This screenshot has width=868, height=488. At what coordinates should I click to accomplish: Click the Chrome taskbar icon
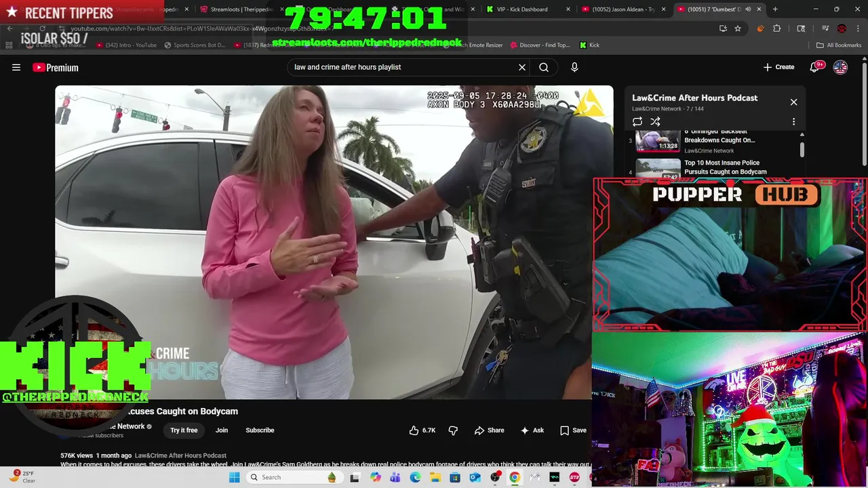tap(515, 477)
